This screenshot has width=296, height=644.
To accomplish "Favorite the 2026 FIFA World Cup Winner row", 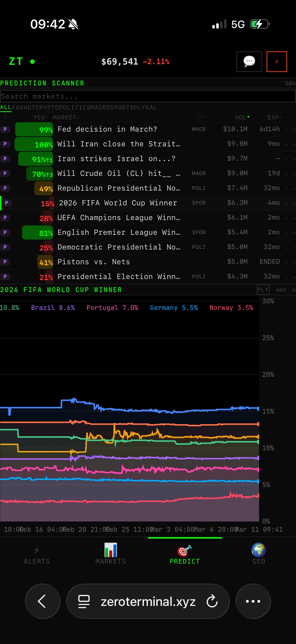I will point(286,204).
